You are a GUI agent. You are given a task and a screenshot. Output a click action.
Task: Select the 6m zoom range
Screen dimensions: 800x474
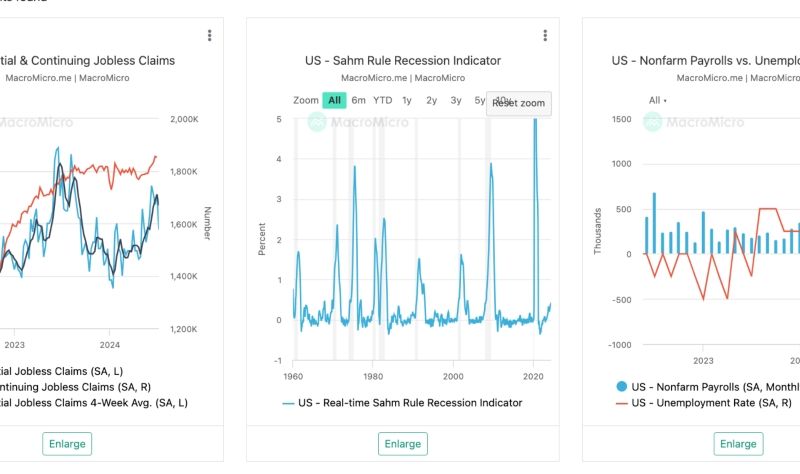coord(358,100)
